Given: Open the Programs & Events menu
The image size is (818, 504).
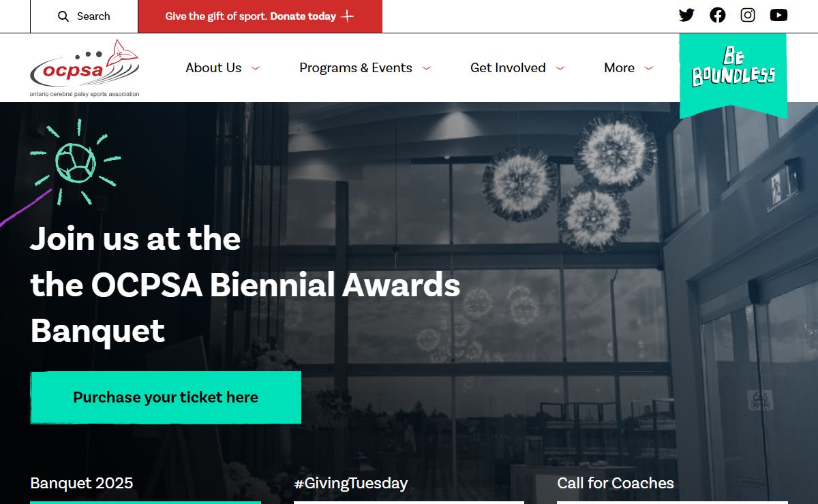Looking at the screenshot, I should point(355,68).
